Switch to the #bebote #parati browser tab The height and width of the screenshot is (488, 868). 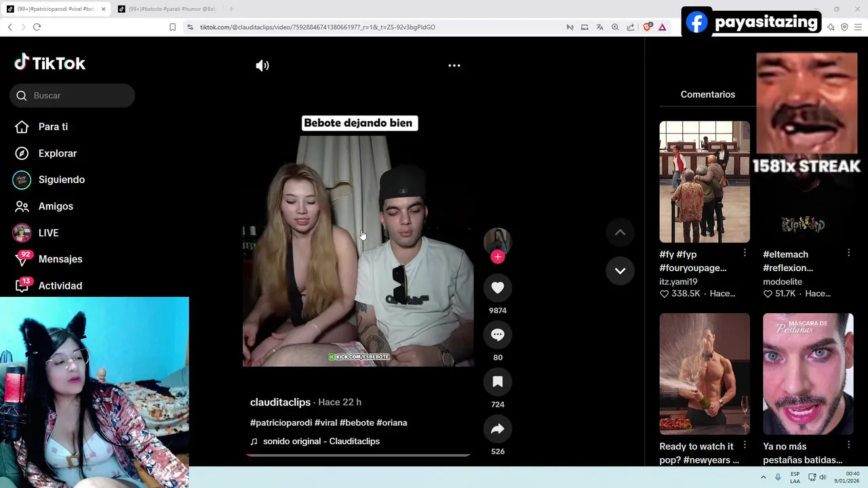[167, 9]
